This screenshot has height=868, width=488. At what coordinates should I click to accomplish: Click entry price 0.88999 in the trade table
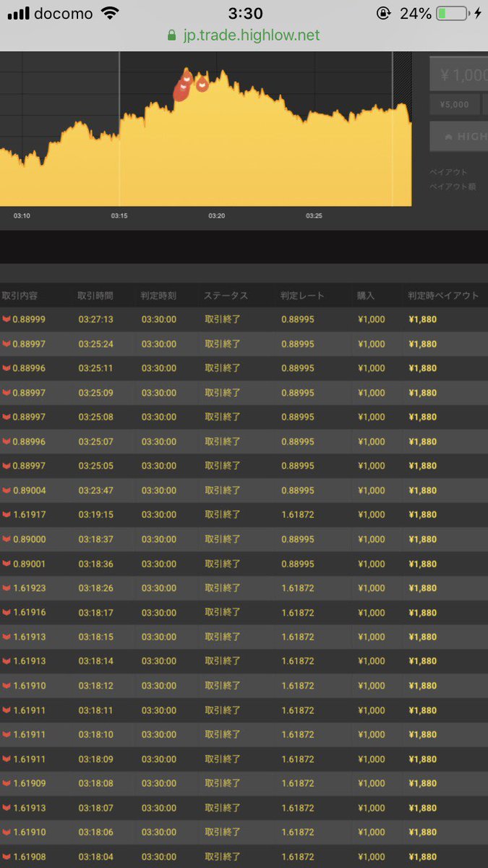pyautogui.click(x=29, y=319)
